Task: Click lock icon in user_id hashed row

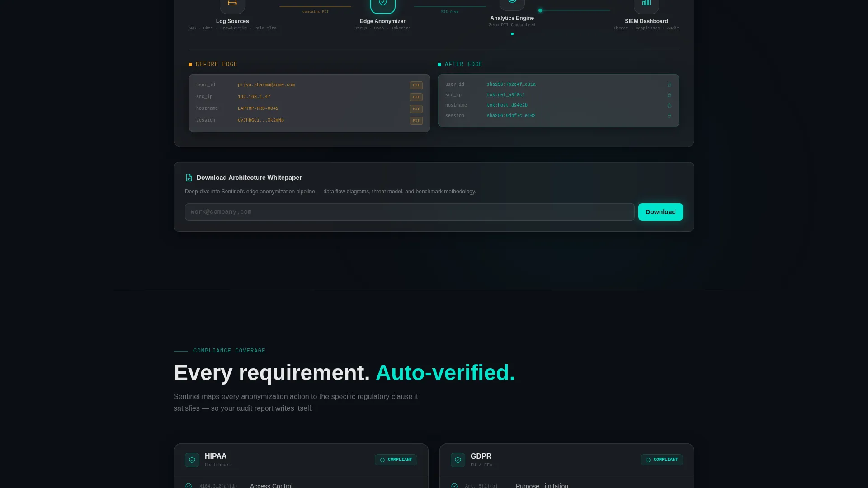Action: (x=670, y=84)
